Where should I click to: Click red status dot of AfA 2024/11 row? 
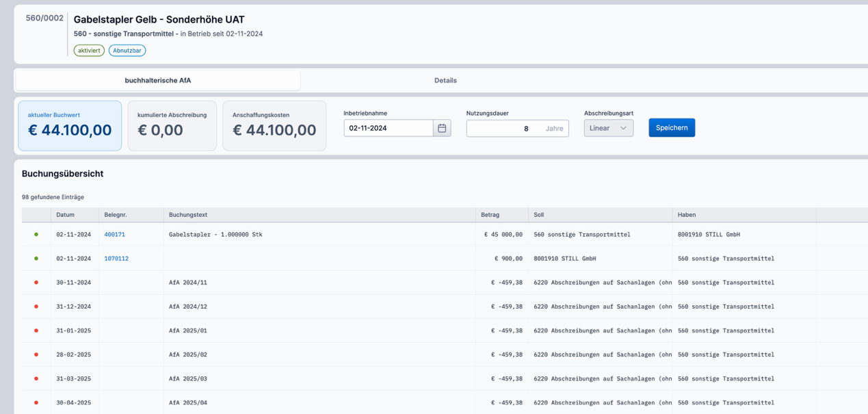pos(36,283)
